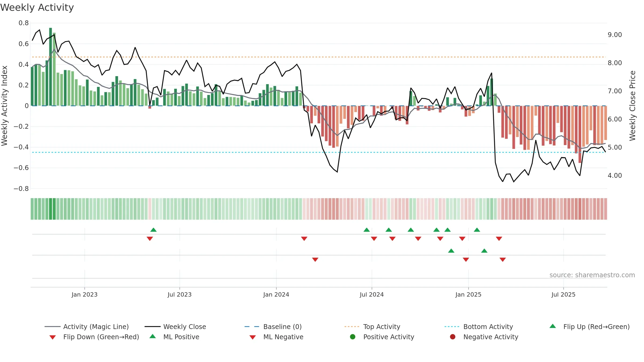Toggle Flip Up (Red→Green) legend entry
The width and height of the screenshot is (644, 362).
[590, 327]
